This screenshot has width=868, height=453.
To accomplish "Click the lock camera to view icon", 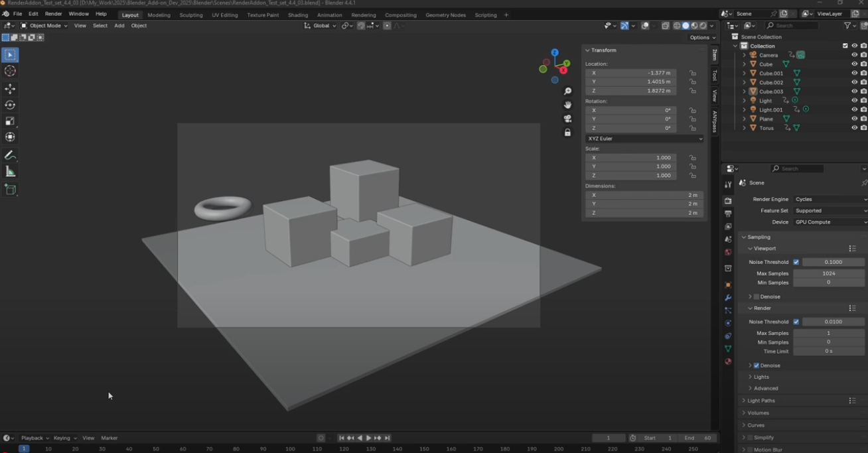I will tap(567, 133).
